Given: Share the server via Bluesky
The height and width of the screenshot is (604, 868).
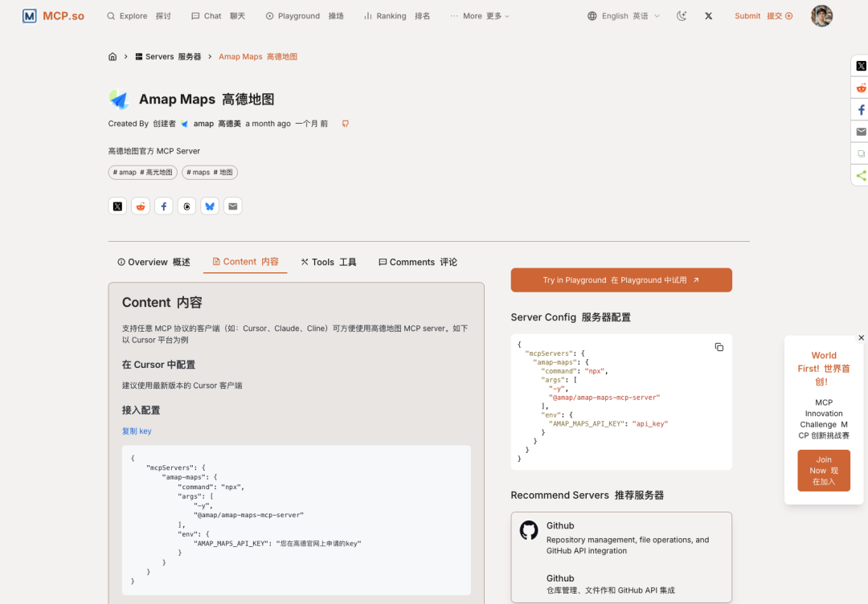Looking at the screenshot, I should point(210,206).
